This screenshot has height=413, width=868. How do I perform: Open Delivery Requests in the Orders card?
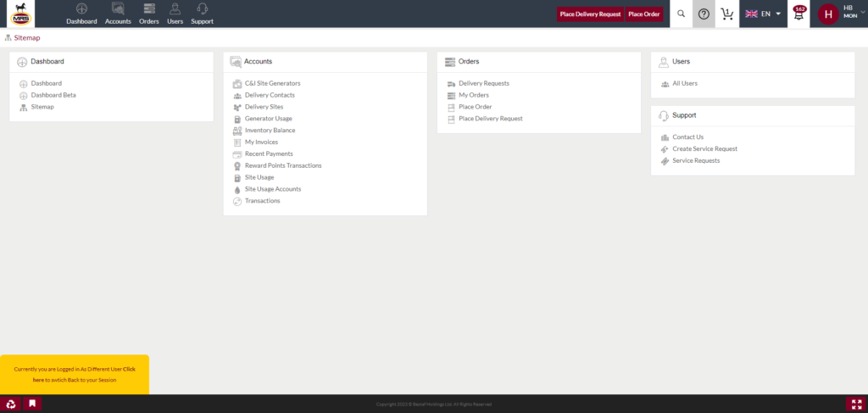484,83
